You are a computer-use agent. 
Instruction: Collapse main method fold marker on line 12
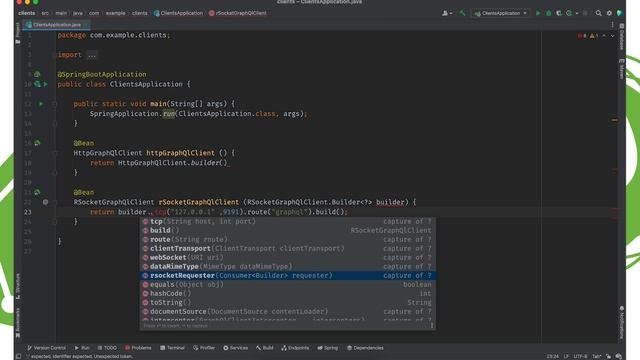[55, 104]
